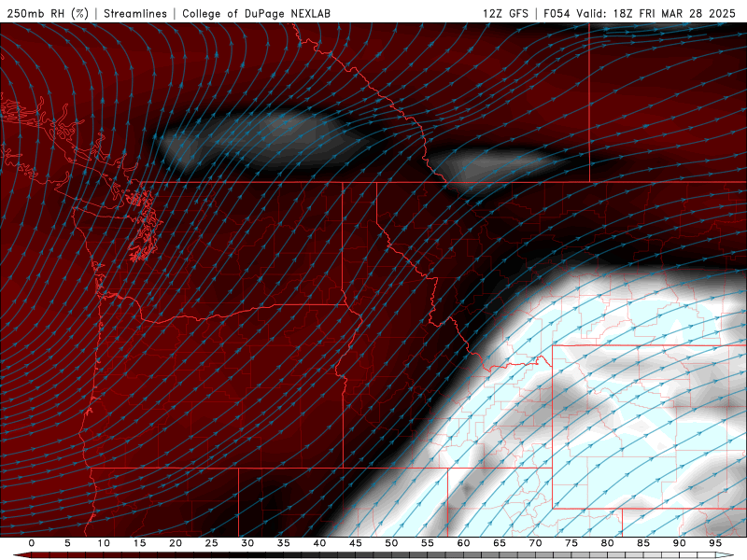Choose the "70" label on the scale

[x=535, y=543]
